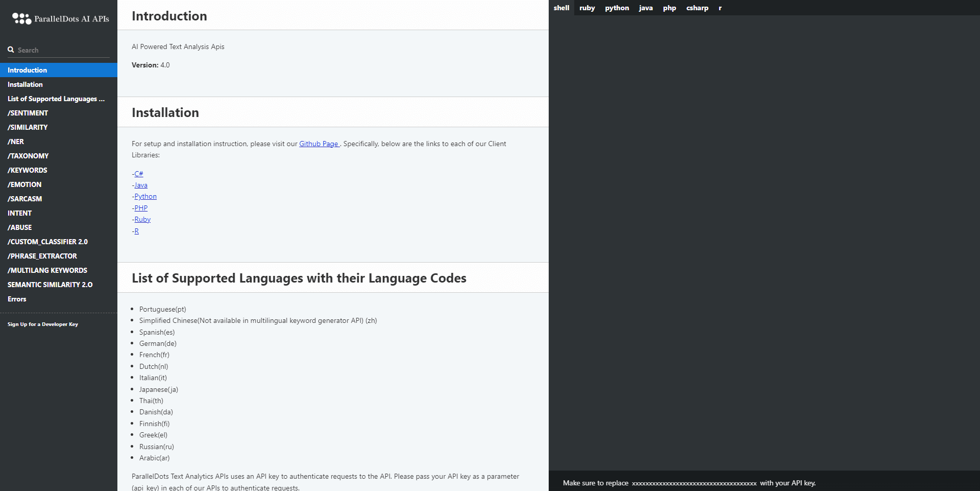Switch code samples to the python tab
The width and height of the screenshot is (980, 491).
(x=617, y=8)
